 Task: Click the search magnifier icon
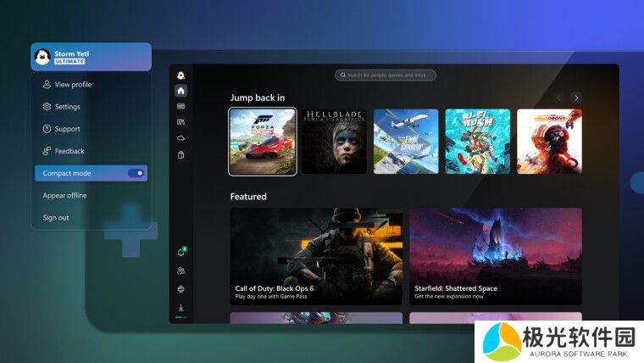(x=343, y=75)
